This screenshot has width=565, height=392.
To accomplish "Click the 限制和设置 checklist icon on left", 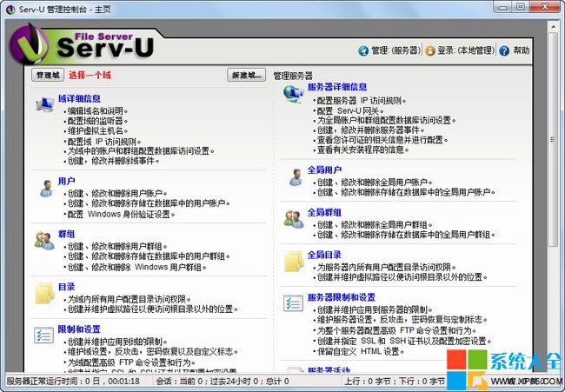I will [43, 336].
